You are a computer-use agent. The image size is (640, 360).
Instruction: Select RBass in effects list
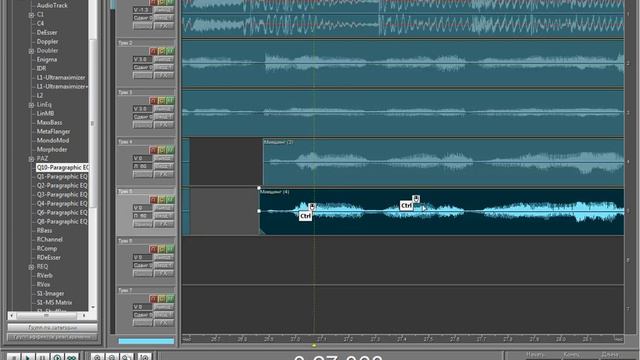point(44,231)
